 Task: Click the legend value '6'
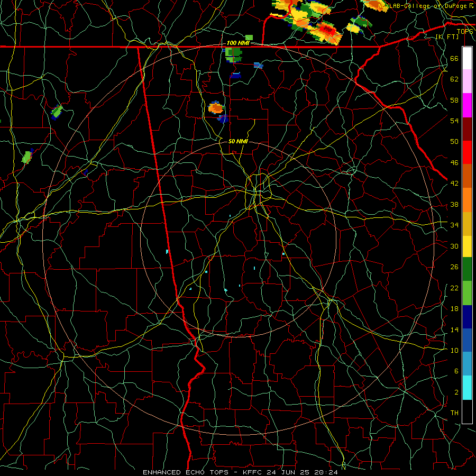(456, 371)
